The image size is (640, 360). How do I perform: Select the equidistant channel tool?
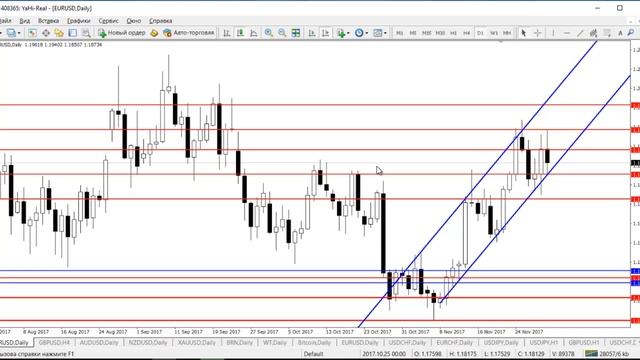[594, 33]
